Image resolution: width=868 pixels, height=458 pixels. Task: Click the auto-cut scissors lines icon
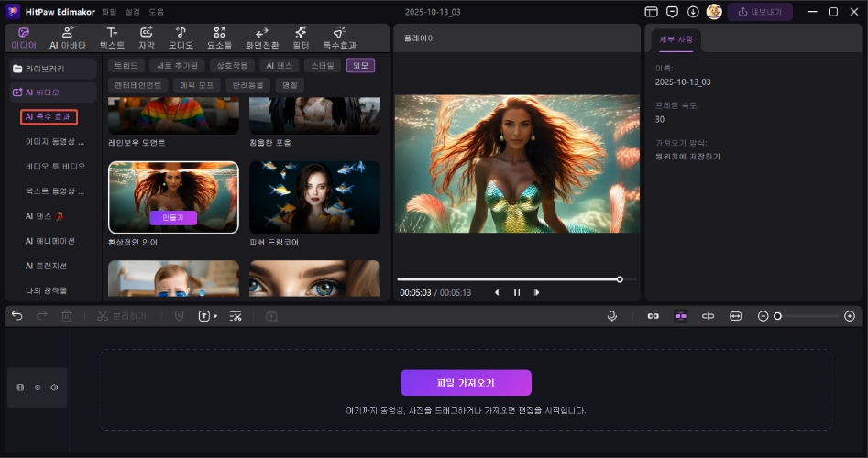pos(236,316)
